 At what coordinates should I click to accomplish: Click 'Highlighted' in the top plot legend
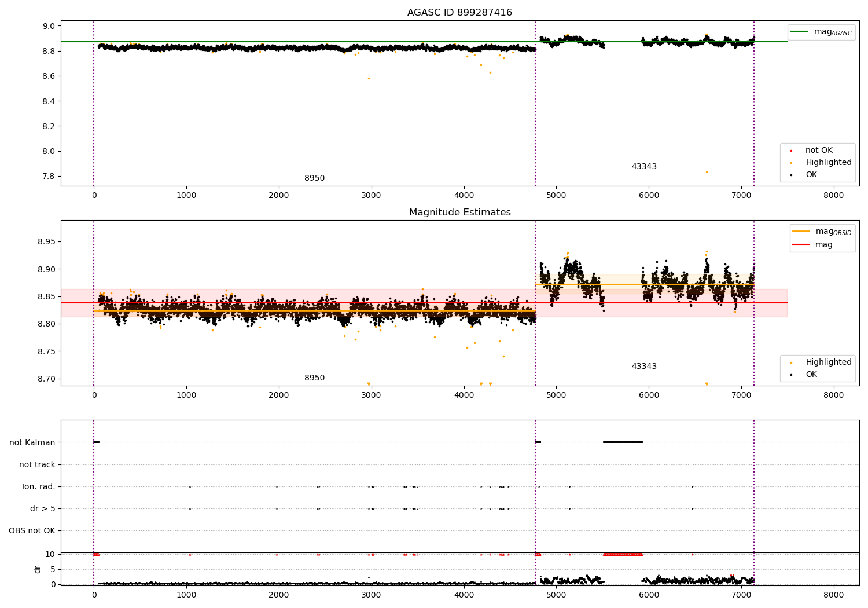pos(829,163)
